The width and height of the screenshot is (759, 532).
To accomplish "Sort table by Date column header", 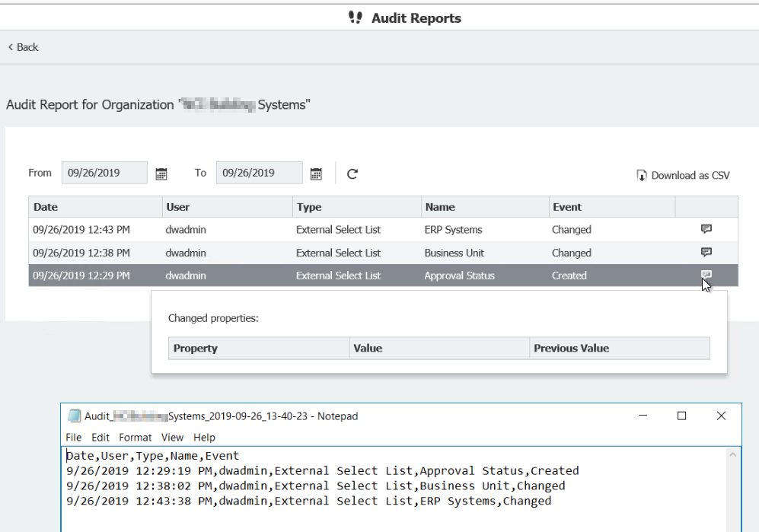I will 46,207.
